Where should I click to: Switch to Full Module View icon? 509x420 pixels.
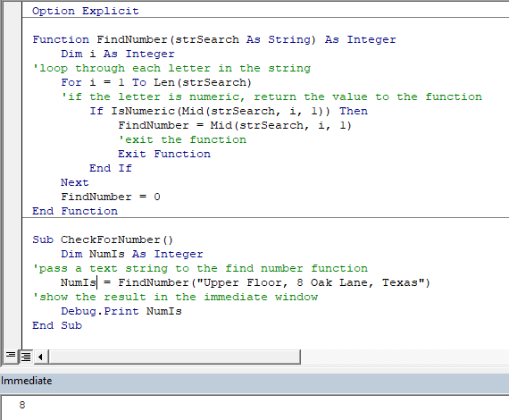26,357
